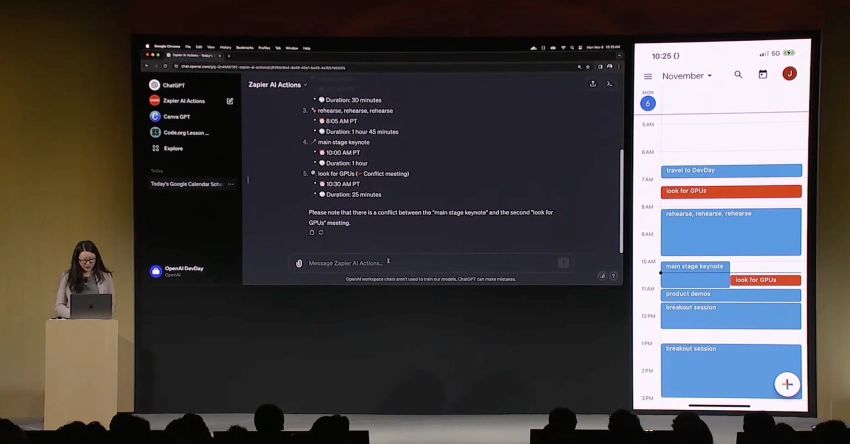The width and height of the screenshot is (850, 444).
Task: Open the tab search chevron in Chrome
Action: coord(619,55)
